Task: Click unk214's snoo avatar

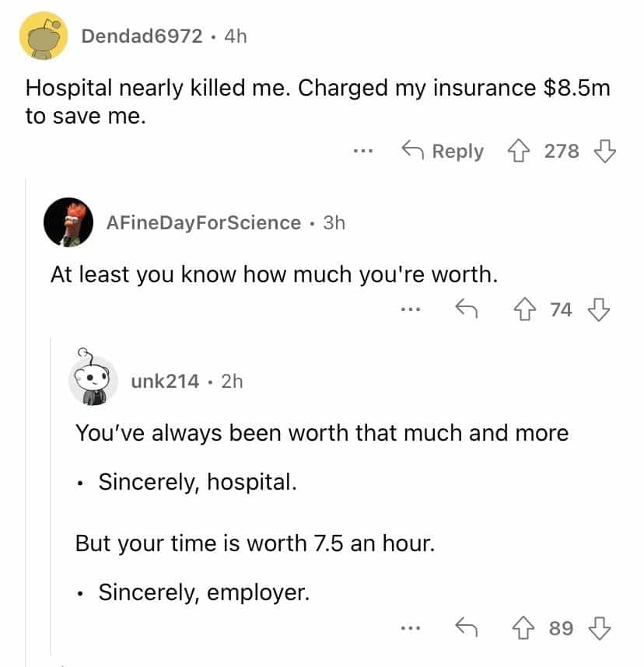Action: [93, 380]
